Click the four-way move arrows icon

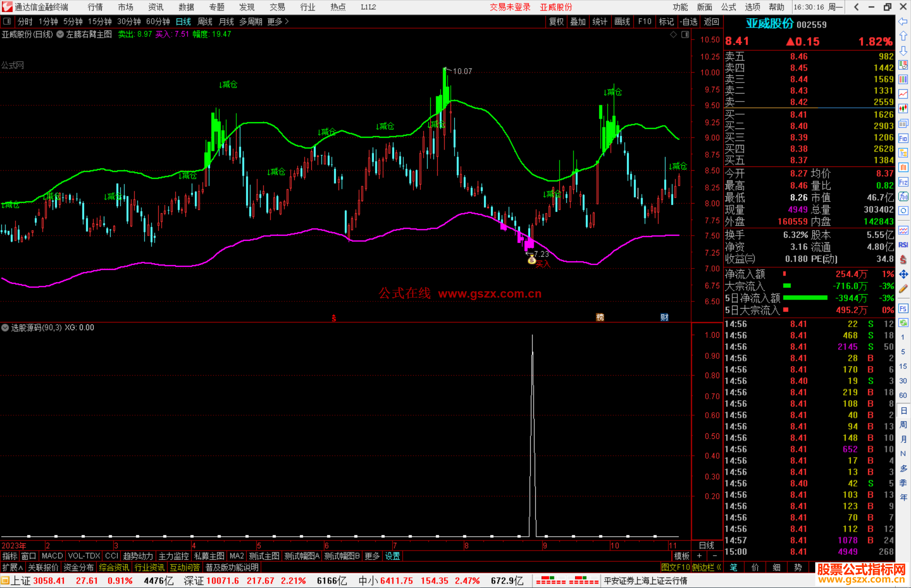pos(903,274)
